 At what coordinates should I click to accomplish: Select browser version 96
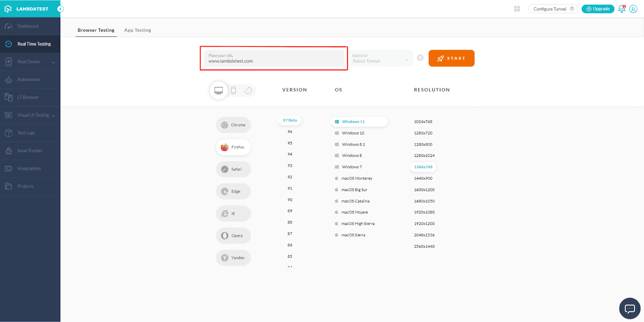pos(290,132)
